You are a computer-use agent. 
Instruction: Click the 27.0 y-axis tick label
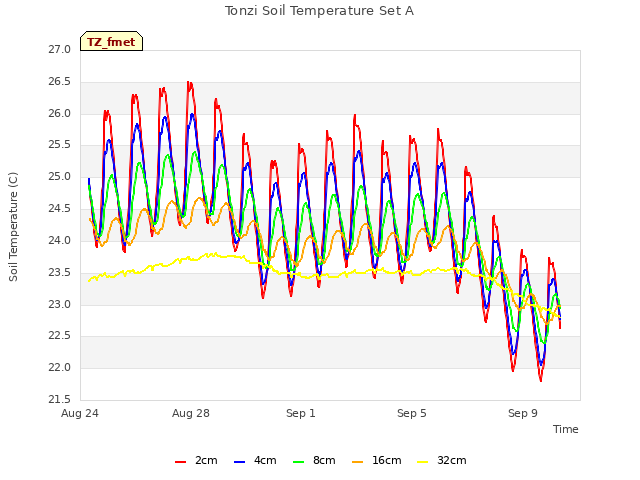tap(60, 50)
